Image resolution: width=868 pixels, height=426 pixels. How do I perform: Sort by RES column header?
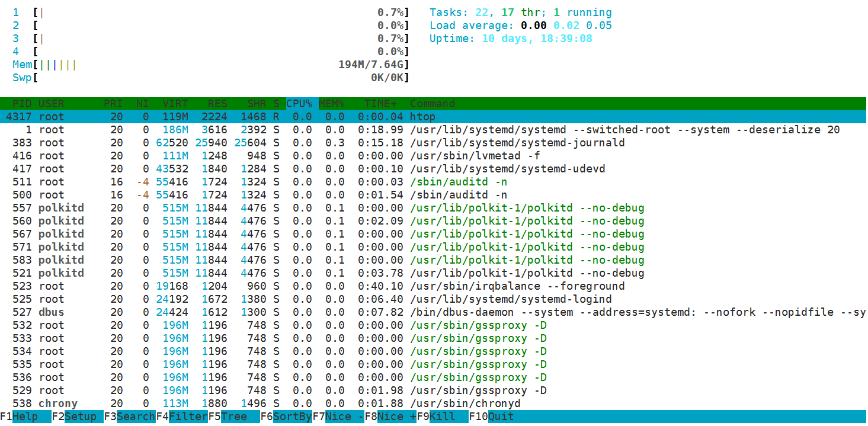[217, 104]
